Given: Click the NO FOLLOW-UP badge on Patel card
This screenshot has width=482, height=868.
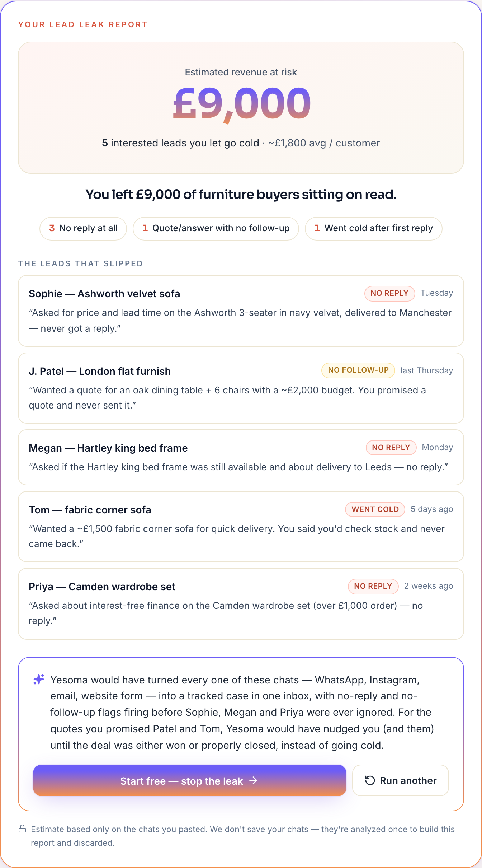Looking at the screenshot, I should [358, 370].
